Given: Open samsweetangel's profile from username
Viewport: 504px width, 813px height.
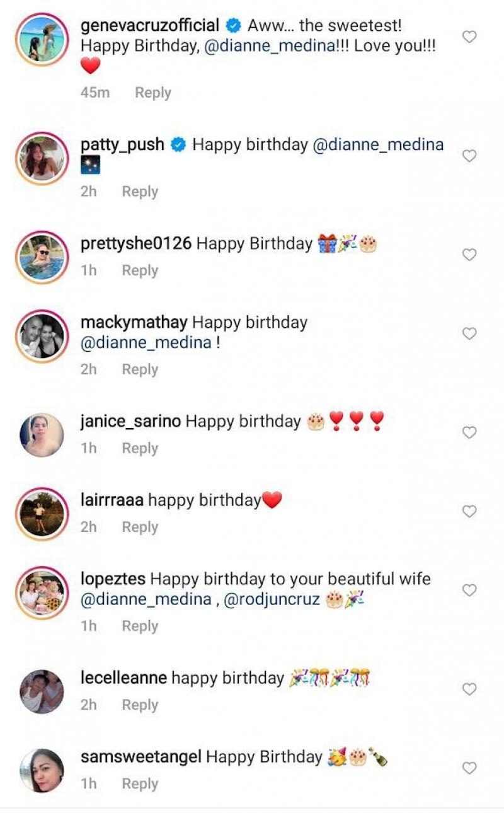Looking at the screenshot, I should click(141, 756).
